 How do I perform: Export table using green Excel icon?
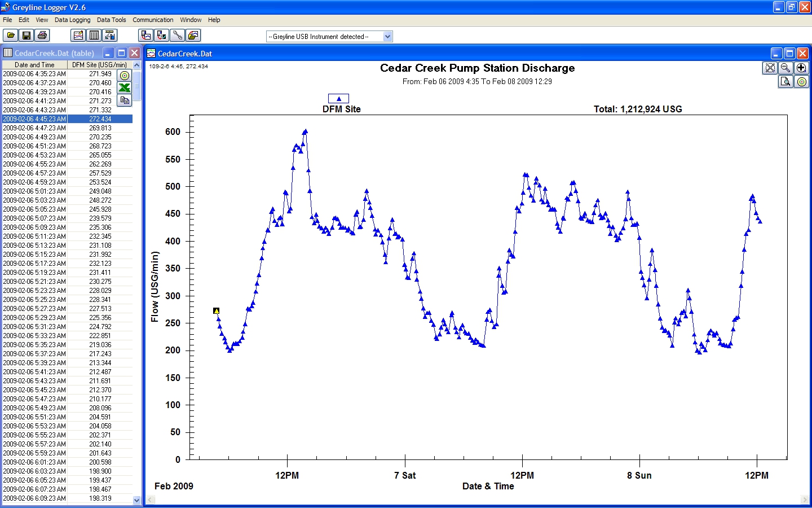124,87
